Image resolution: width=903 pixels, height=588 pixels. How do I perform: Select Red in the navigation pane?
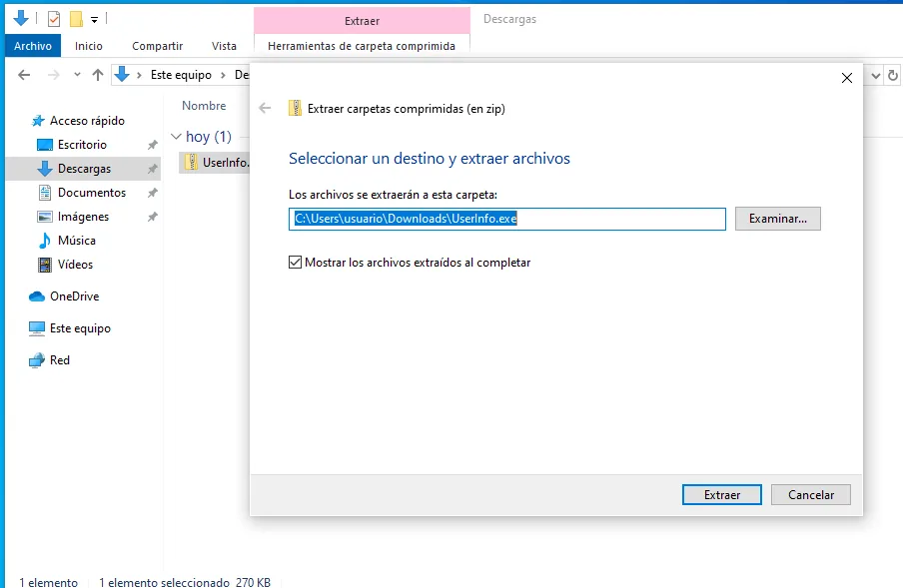59,360
